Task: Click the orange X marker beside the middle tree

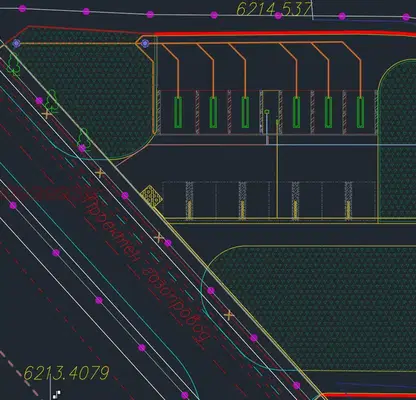Action: pos(47,115)
